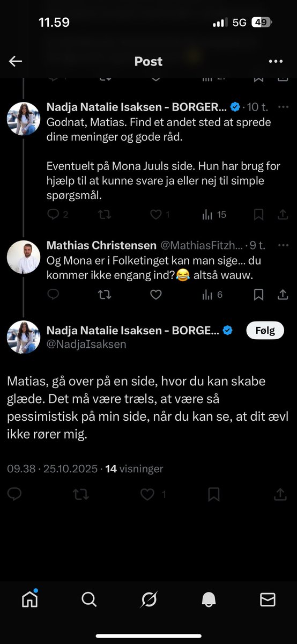Open more options on Nadja's 10 t. post
Viewport: 297px width, 644px height.
(283, 106)
